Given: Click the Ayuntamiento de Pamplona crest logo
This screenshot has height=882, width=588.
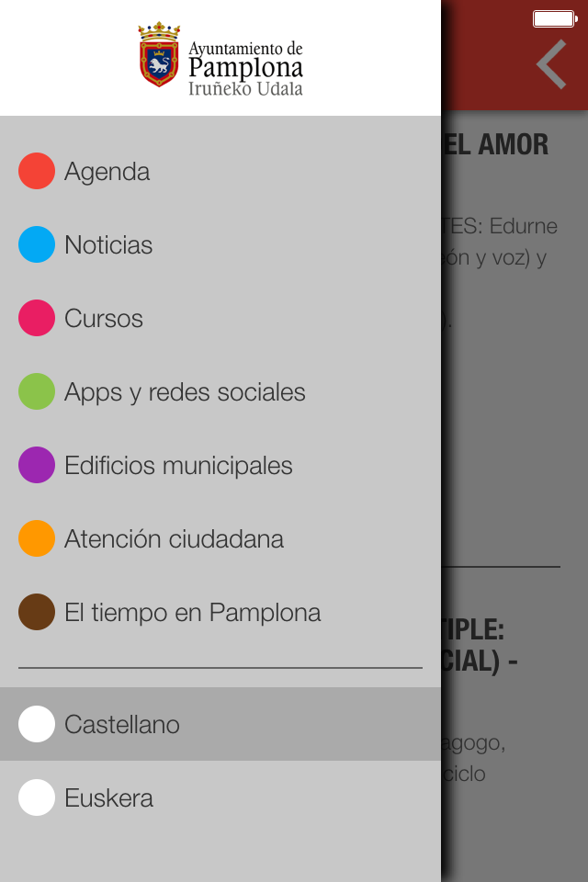Looking at the screenshot, I should point(159,54).
